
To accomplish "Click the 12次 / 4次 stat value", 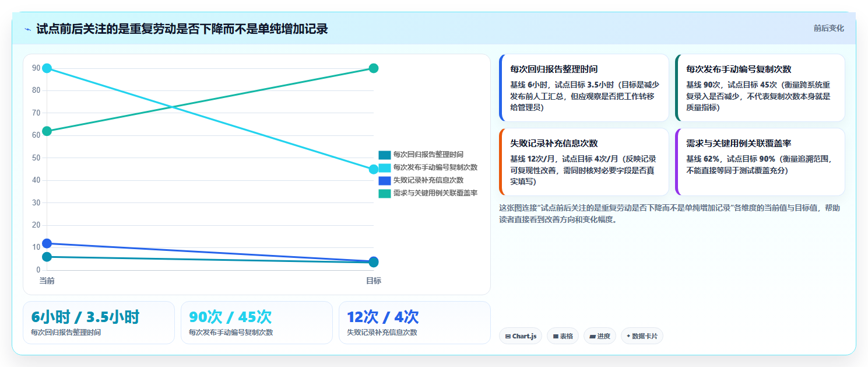I will [x=382, y=317].
